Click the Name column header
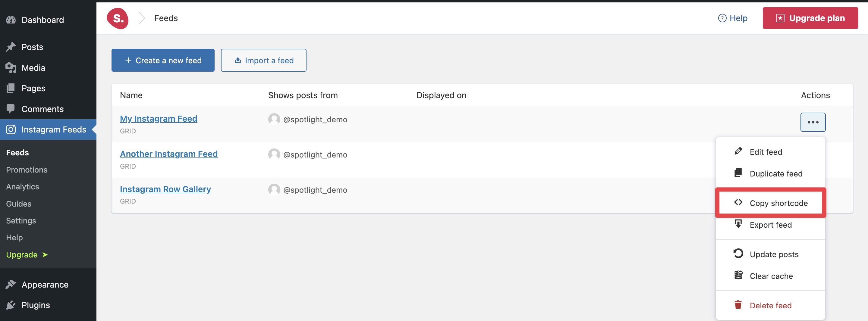This screenshot has width=868, height=321. 131,95
